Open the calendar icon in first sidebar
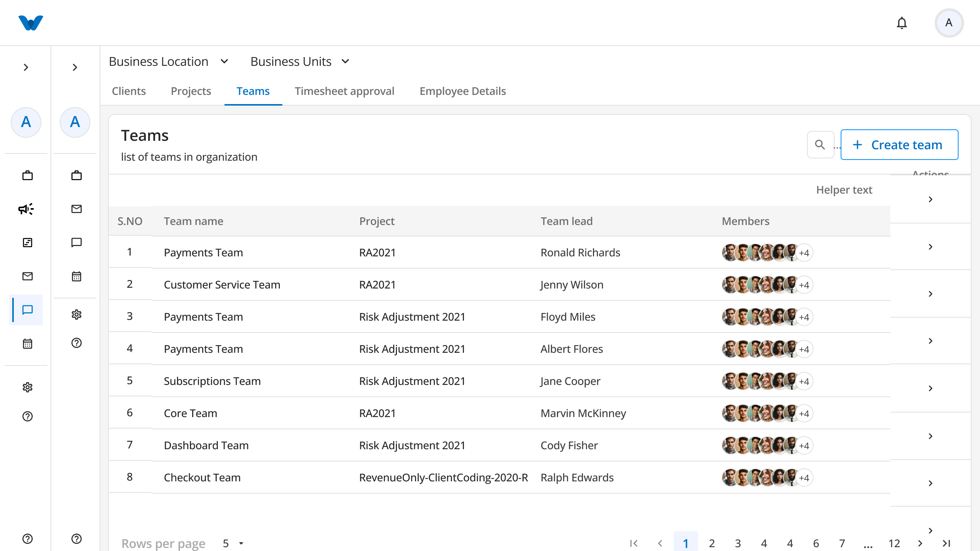This screenshot has width=980, height=551. (x=28, y=344)
